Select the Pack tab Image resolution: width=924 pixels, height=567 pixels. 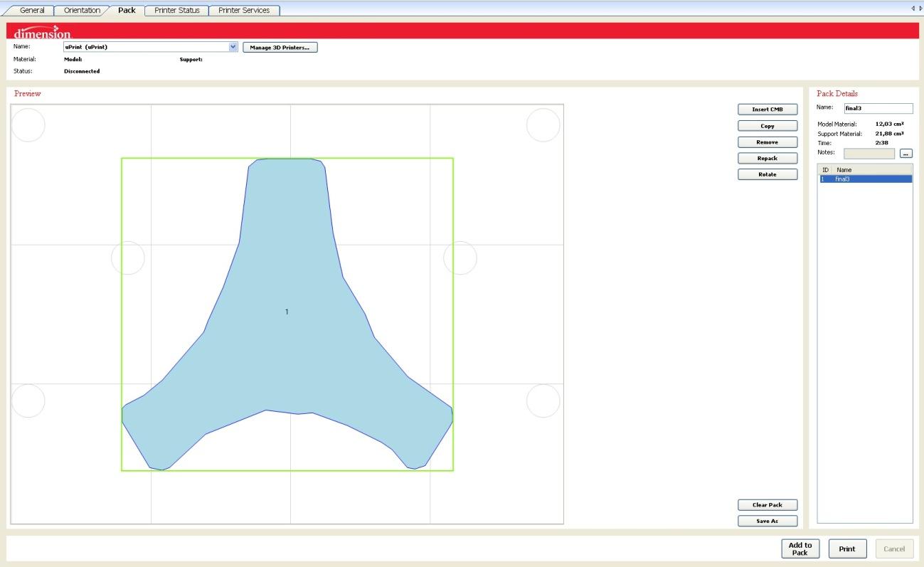(x=127, y=10)
